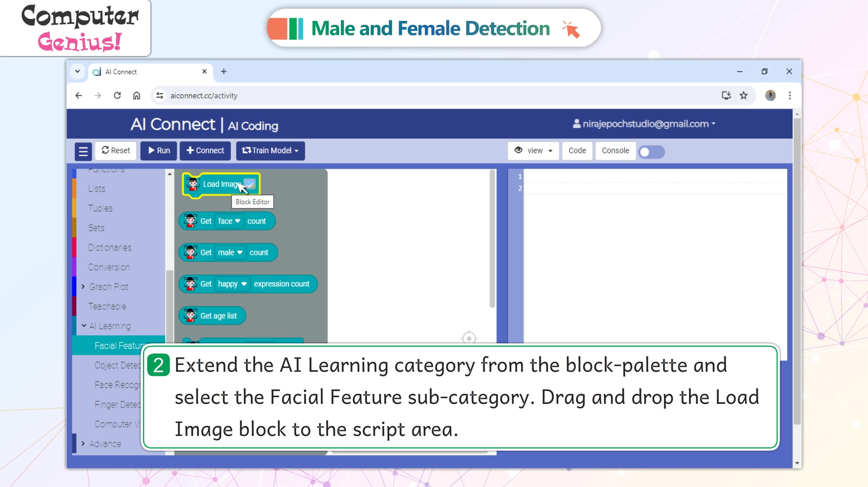Screen dimensions: 868x487
Task: Open the tab search dropdown
Action: pyautogui.click(x=77, y=71)
